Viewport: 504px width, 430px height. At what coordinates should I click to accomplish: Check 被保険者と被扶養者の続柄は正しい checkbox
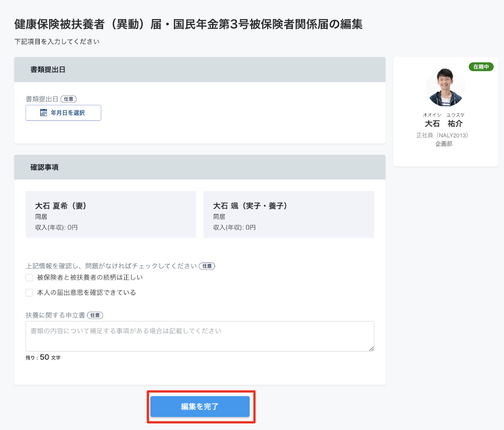point(29,278)
